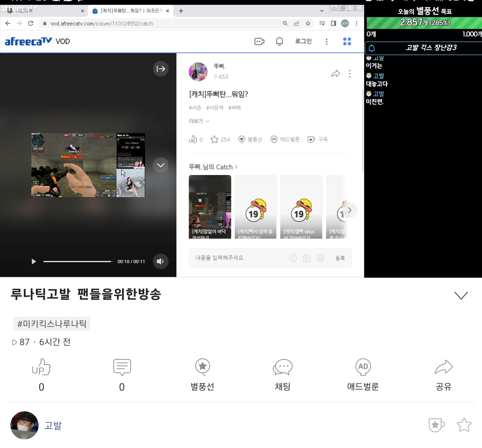Mute the catch video sound
The image size is (482, 448).
pyautogui.click(x=160, y=261)
